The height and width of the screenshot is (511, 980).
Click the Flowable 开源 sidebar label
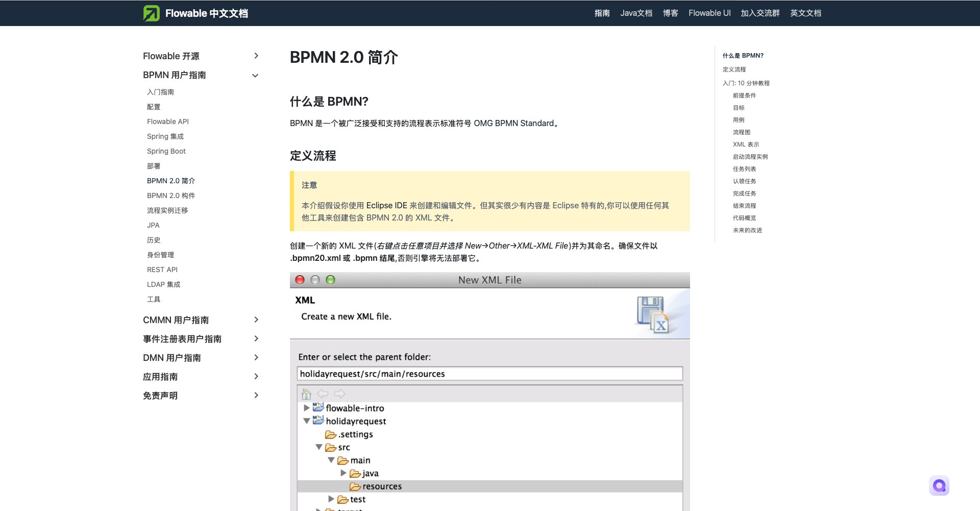(x=171, y=56)
